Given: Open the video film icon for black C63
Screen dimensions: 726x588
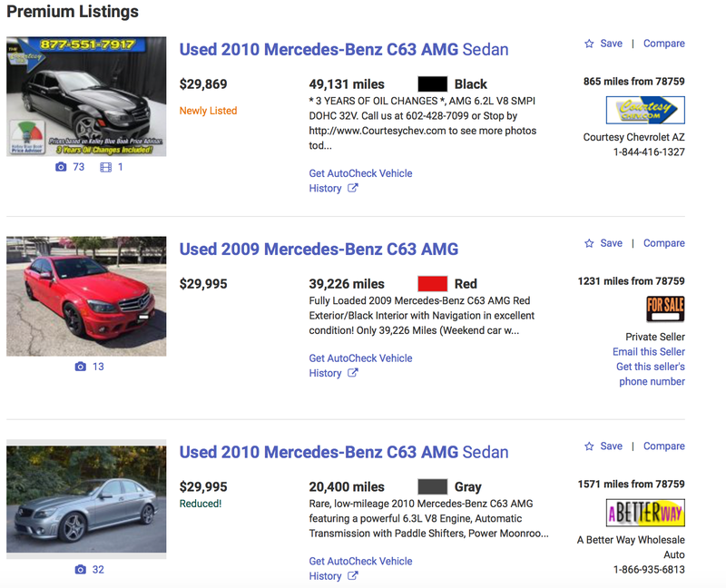Looking at the screenshot, I should click(x=105, y=167).
